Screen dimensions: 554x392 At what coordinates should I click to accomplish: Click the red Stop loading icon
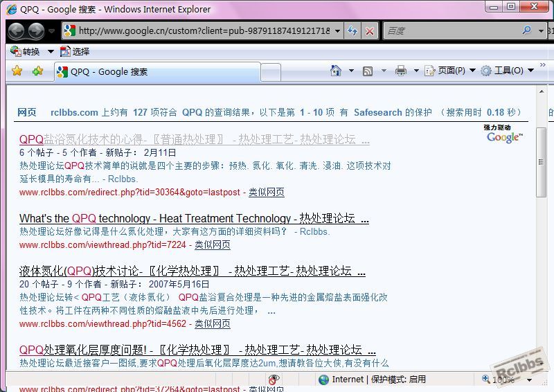point(370,31)
